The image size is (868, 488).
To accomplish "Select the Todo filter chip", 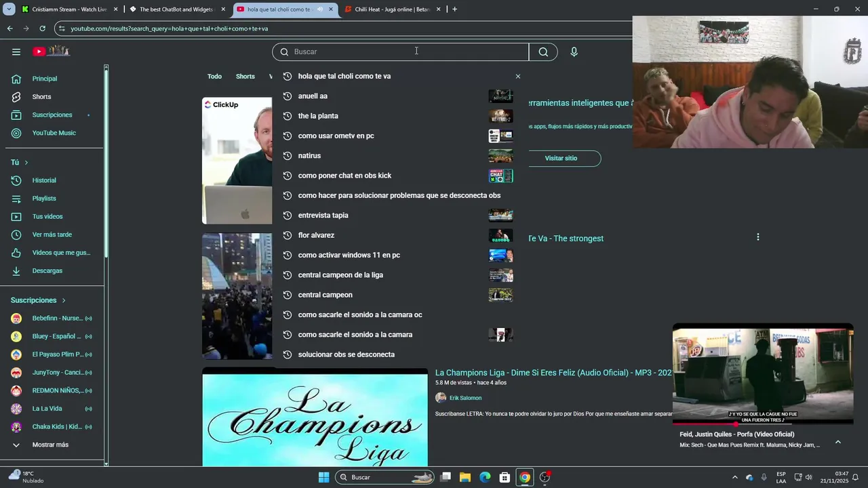I will 214,77.
